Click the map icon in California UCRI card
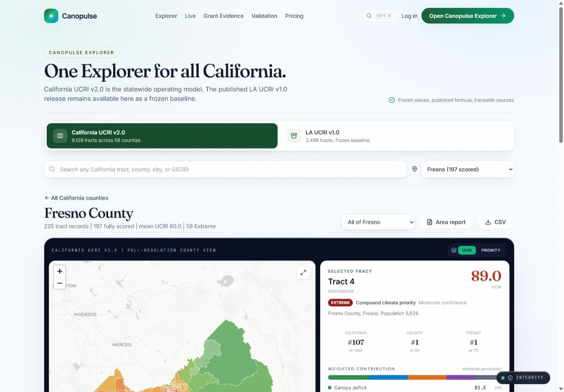Screen dimensions: 564x392 click(60, 136)
